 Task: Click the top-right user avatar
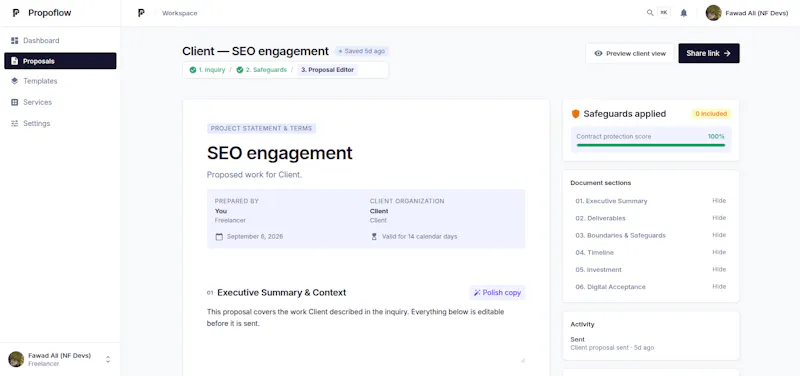tap(713, 13)
